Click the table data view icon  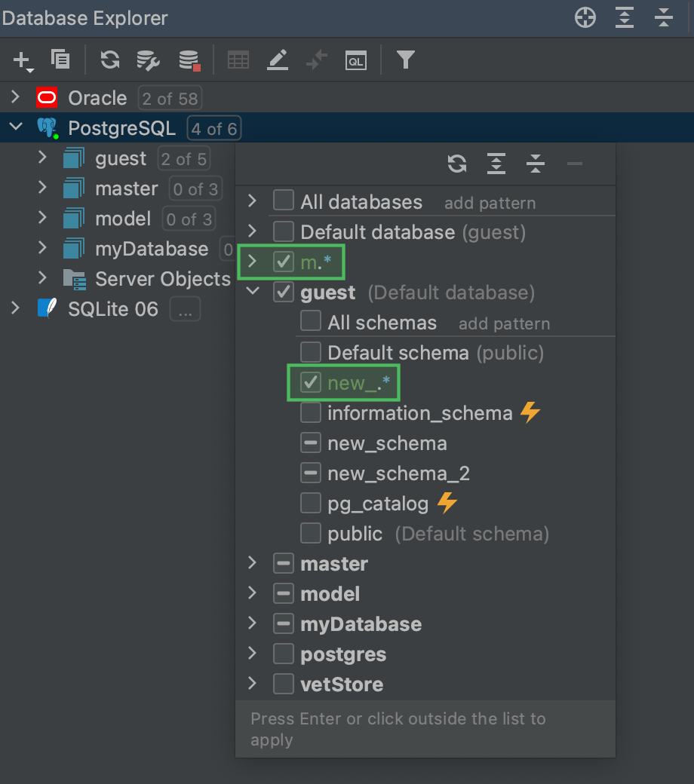coord(238,60)
